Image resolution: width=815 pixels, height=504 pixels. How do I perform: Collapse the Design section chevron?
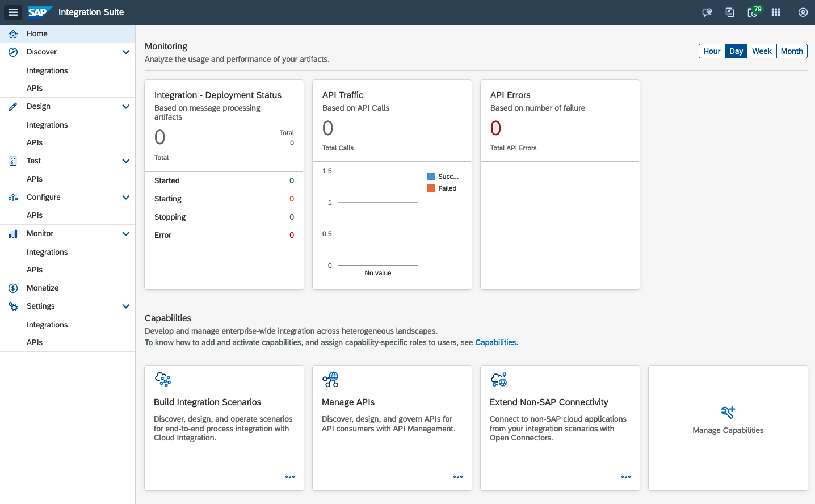[126, 106]
